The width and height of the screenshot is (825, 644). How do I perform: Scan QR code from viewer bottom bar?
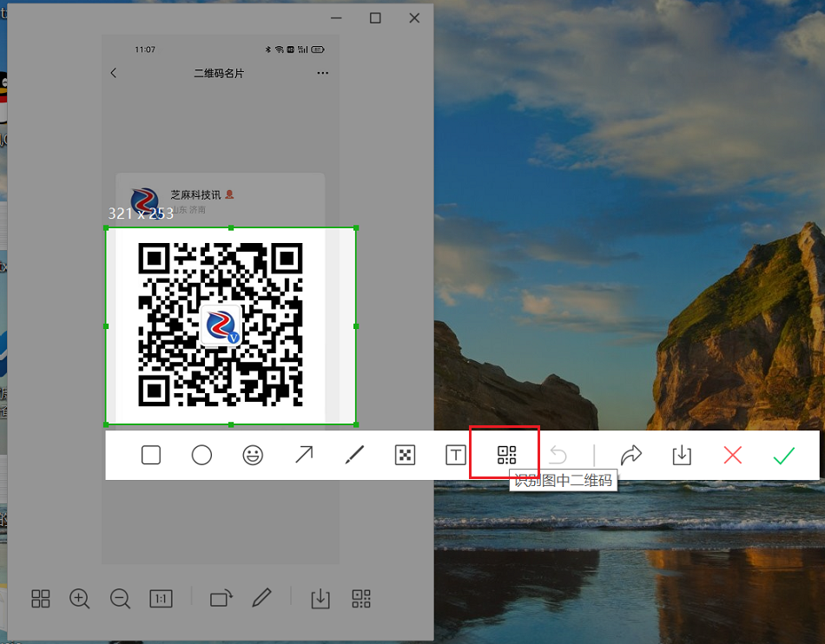pos(361,598)
